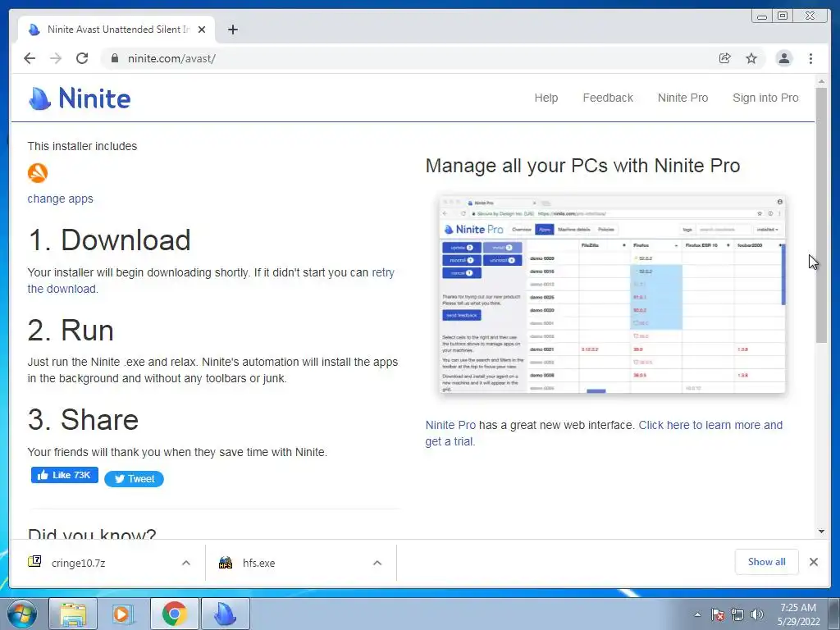This screenshot has height=630, width=840.
Task: Open the Chrome profile avatar
Action: pos(783,58)
